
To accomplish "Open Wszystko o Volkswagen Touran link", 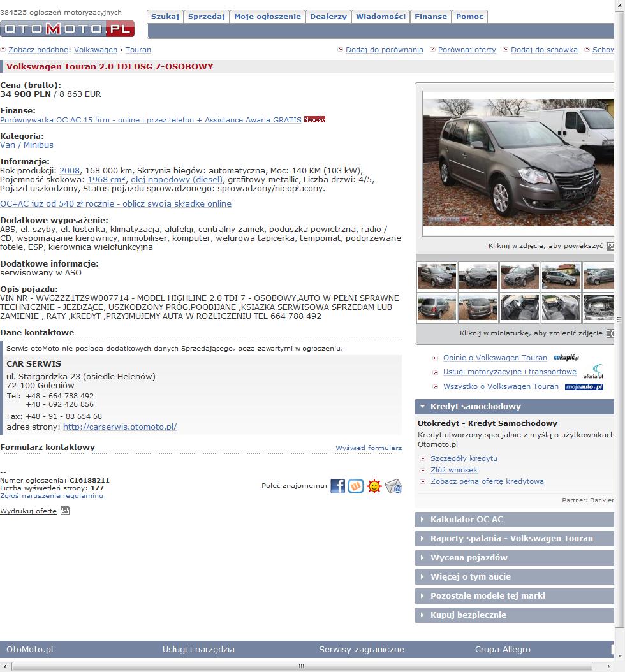I will [x=501, y=386].
